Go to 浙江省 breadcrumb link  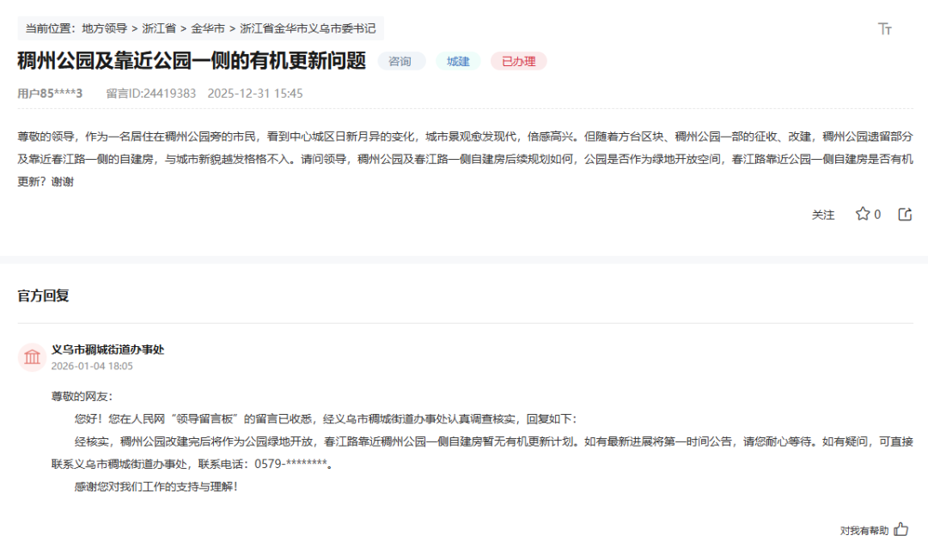pos(159,28)
